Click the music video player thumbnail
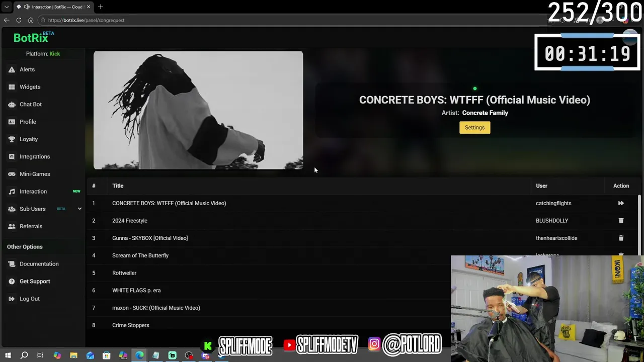Screen dimensions: 644x362 [x=198, y=110]
